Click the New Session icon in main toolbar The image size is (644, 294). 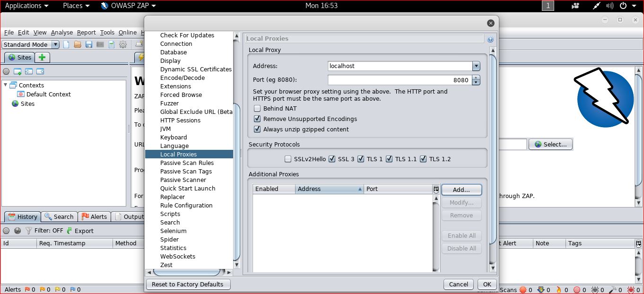tap(66, 44)
